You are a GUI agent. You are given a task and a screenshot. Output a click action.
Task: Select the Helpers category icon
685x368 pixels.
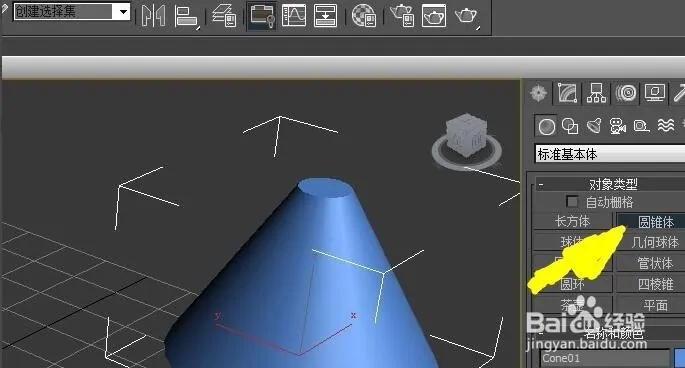(x=641, y=126)
